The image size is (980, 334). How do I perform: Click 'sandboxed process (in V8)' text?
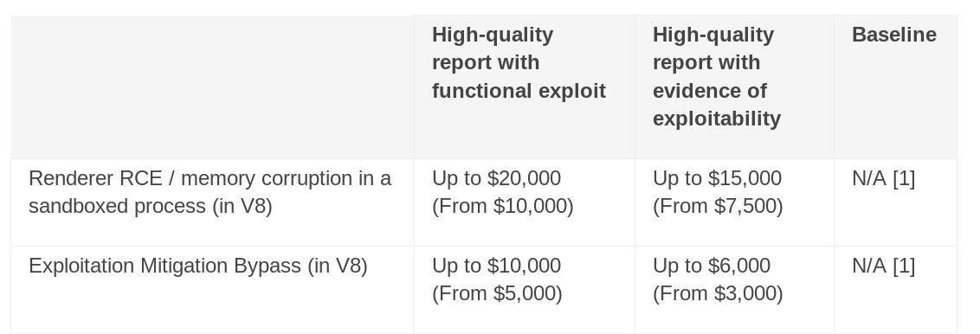[151, 206]
